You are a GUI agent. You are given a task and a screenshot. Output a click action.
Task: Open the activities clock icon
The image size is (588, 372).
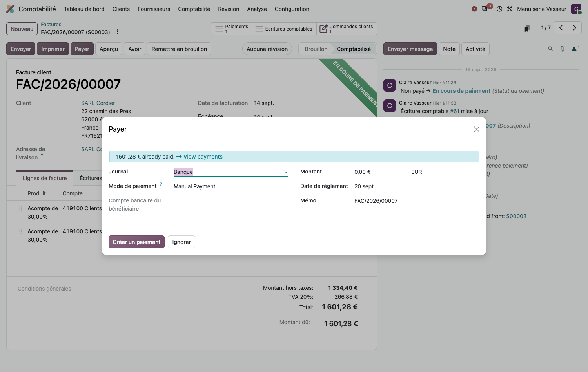[x=499, y=9]
